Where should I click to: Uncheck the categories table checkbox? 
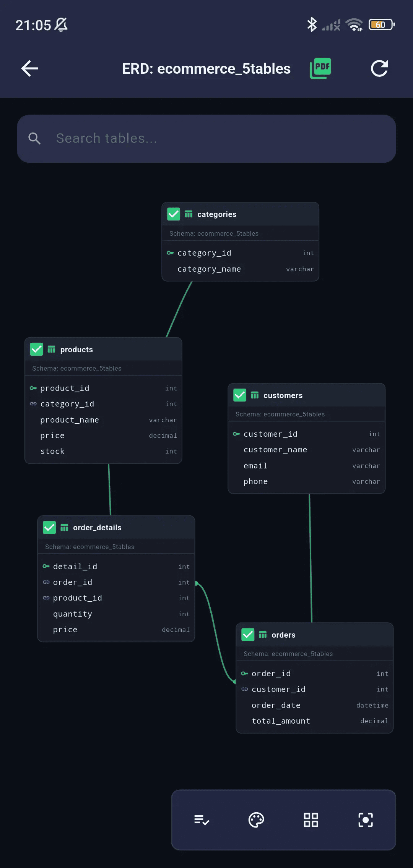click(x=174, y=214)
